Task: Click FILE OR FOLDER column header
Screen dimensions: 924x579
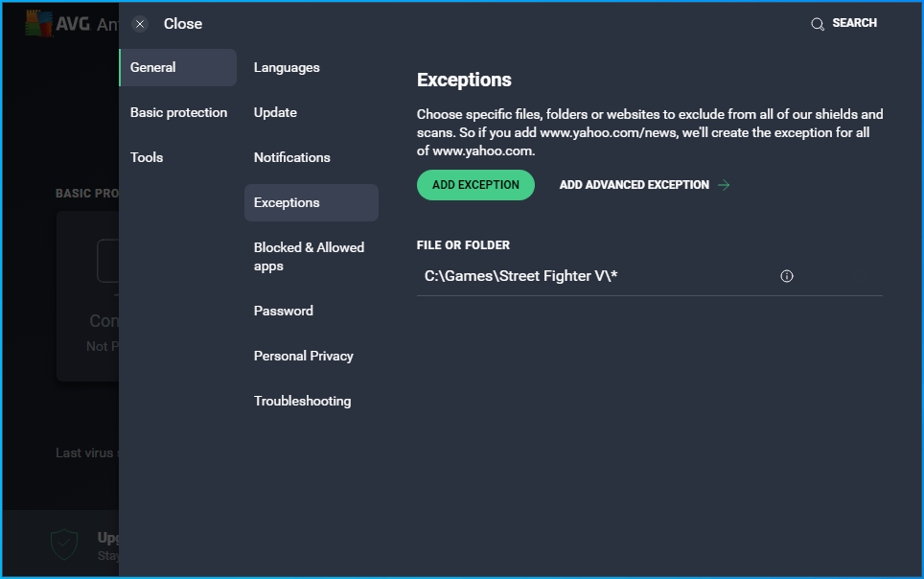Action: [x=463, y=245]
